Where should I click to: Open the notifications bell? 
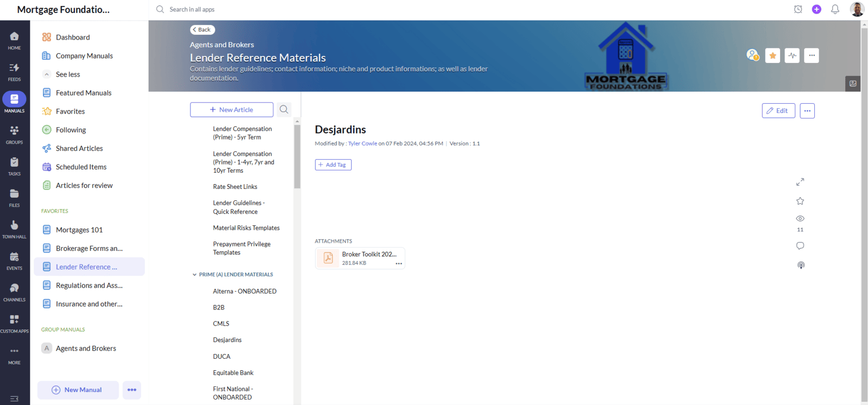(835, 9)
